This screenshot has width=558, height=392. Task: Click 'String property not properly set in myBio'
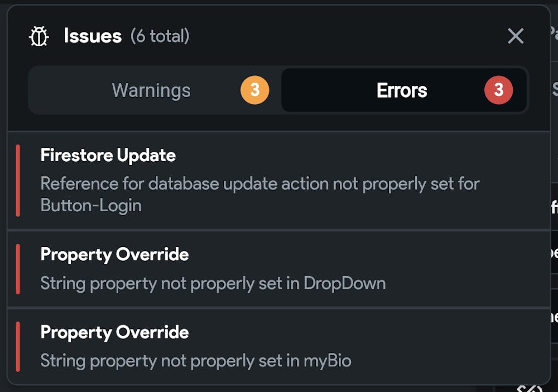(196, 361)
